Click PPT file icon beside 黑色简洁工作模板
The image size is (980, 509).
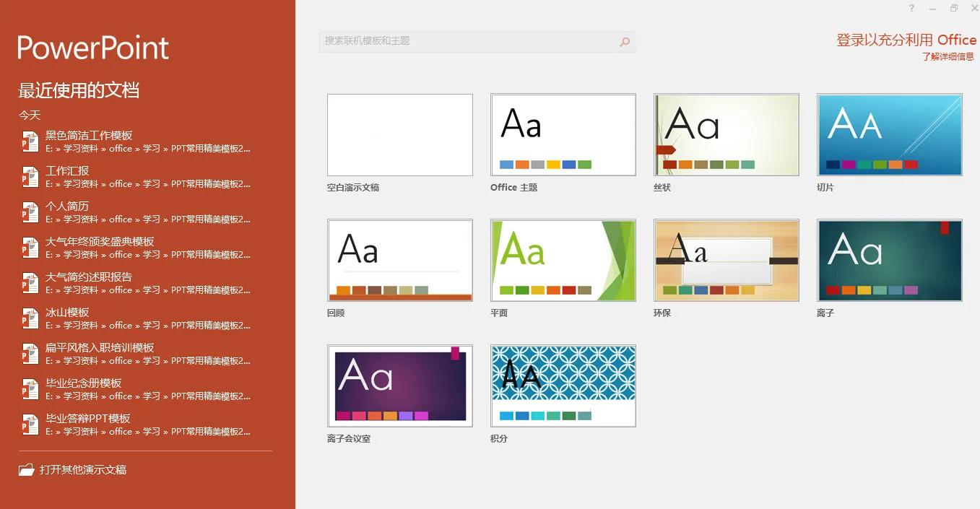point(30,142)
